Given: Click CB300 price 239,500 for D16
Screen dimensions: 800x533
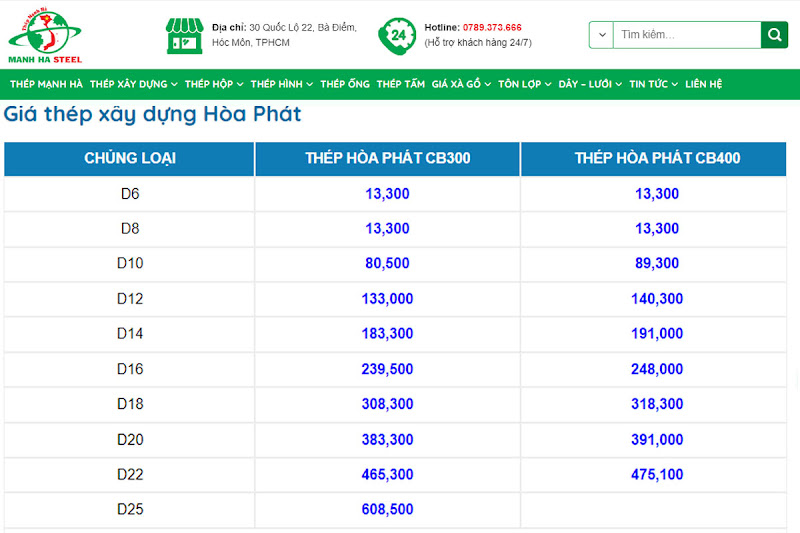Looking at the screenshot, I should click(387, 369).
